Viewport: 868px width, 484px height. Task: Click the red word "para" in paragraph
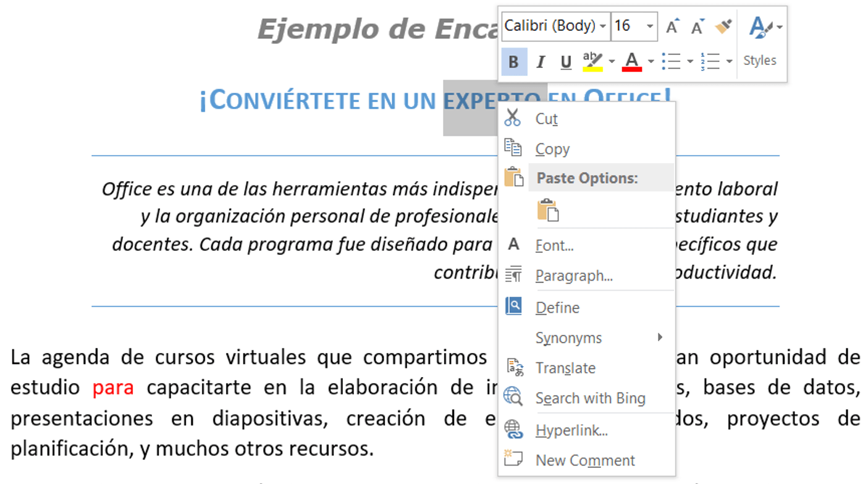[x=113, y=388]
